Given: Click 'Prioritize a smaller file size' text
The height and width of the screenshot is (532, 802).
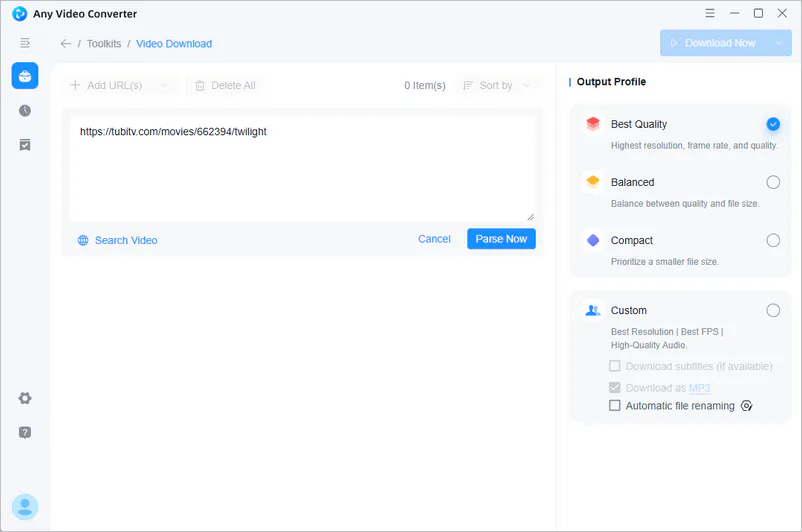Looking at the screenshot, I should [x=664, y=262].
